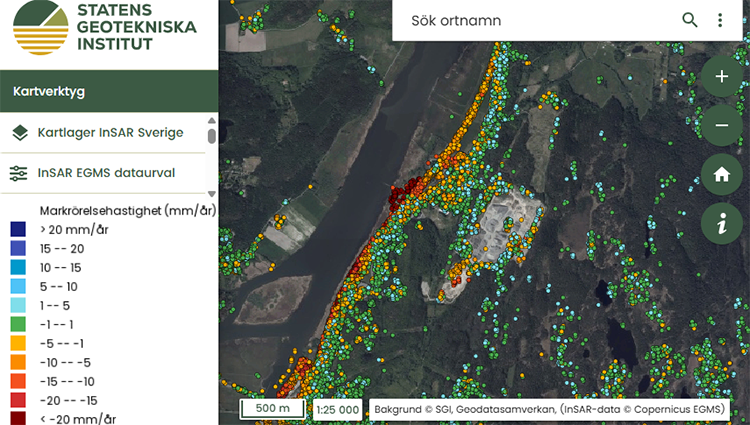Expand the Kartlager InSAR Sverige section
The image size is (750, 425).
click(110, 132)
